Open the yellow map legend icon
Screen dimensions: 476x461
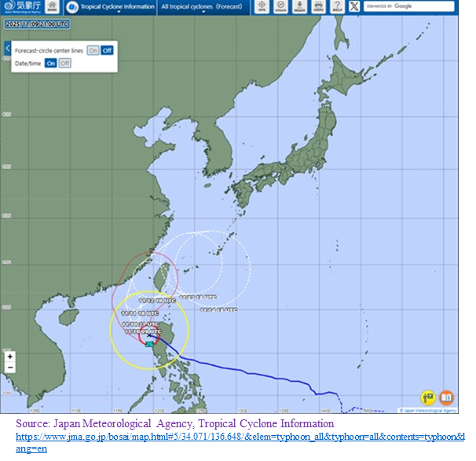428,397
